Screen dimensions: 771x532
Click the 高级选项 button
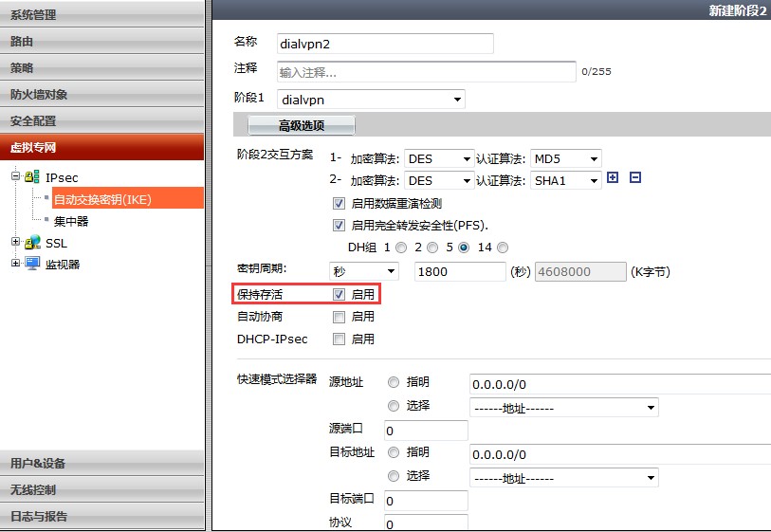click(x=301, y=125)
